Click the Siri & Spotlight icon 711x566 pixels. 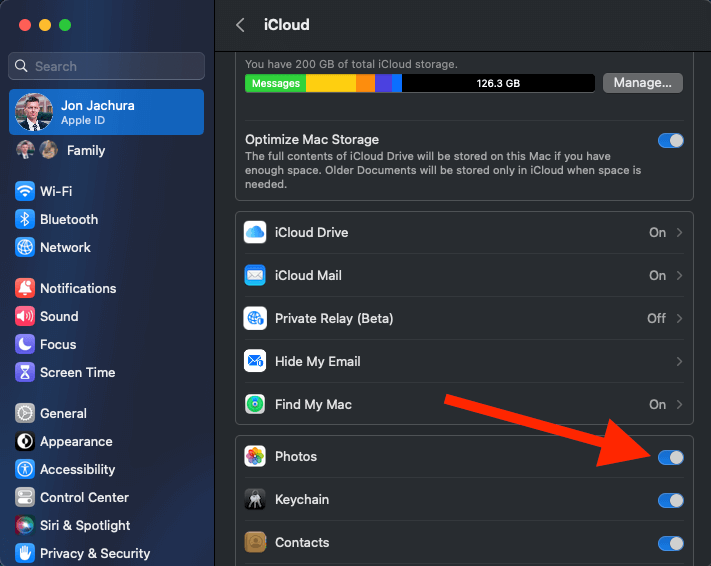click(x=24, y=525)
